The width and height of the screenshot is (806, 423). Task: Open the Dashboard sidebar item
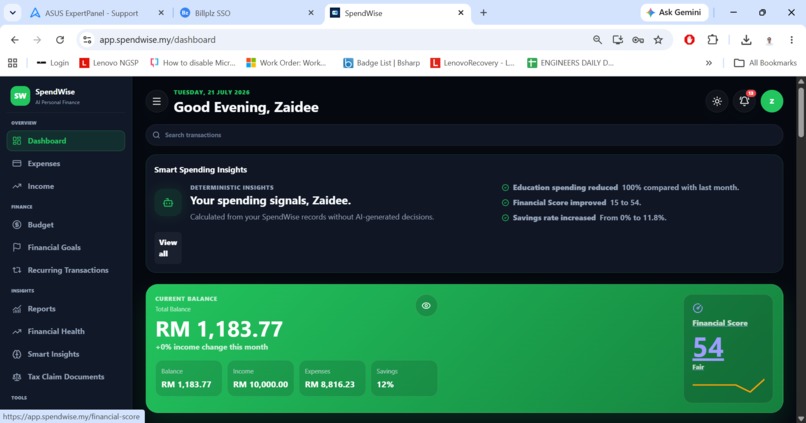click(x=66, y=141)
